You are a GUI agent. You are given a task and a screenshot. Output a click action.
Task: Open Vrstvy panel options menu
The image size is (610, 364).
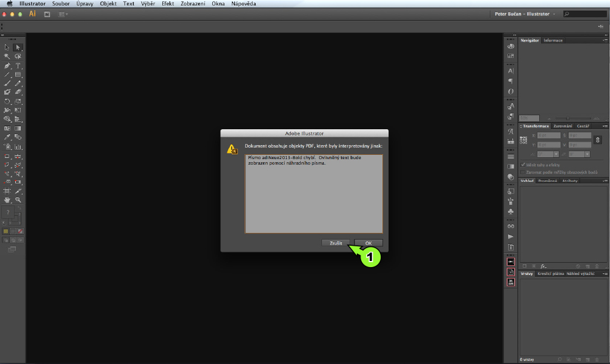(605, 274)
